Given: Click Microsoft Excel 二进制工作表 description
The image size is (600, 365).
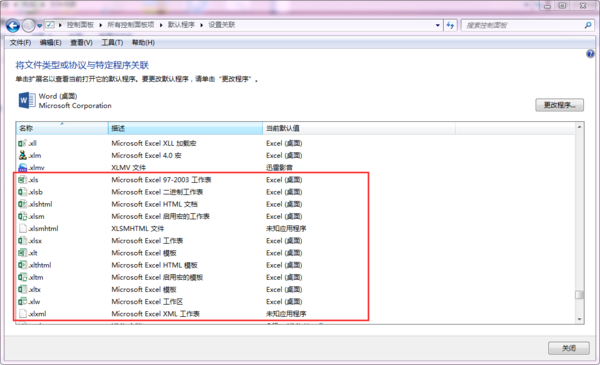Looking at the screenshot, I should (x=157, y=192).
